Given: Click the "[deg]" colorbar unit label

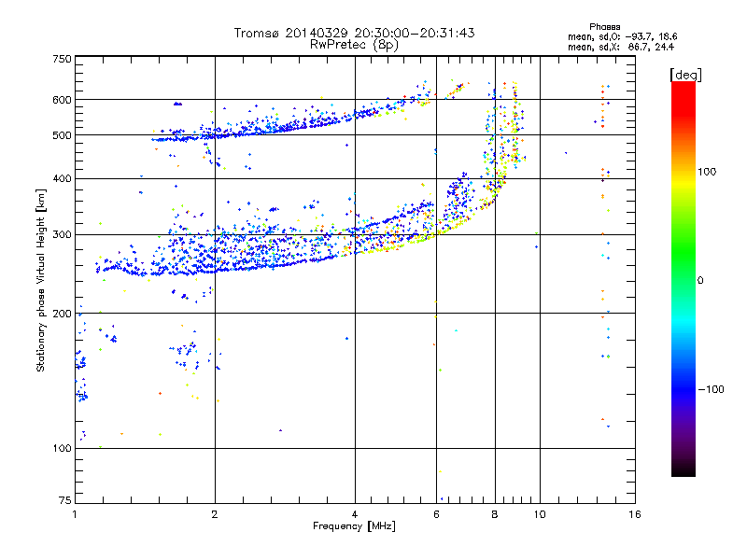Looking at the screenshot, I should pos(685,75).
